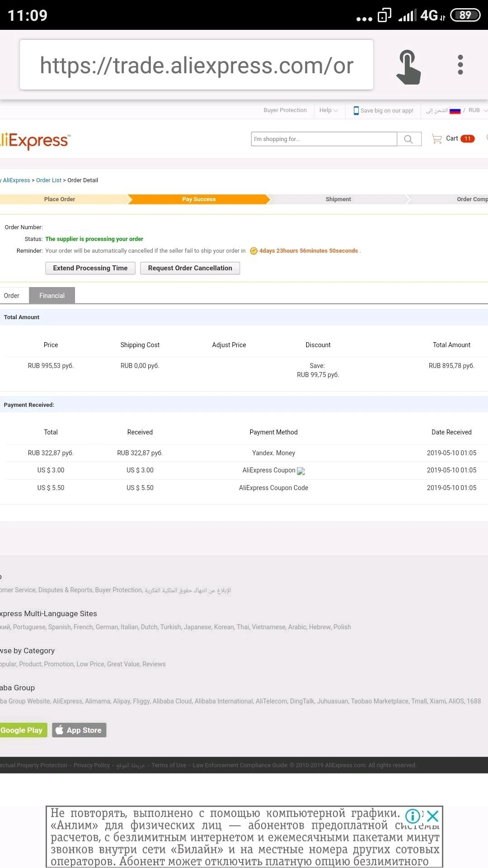This screenshot has width=488, height=868.
Task: Tap the browser URL address bar
Action: coord(197,65)
